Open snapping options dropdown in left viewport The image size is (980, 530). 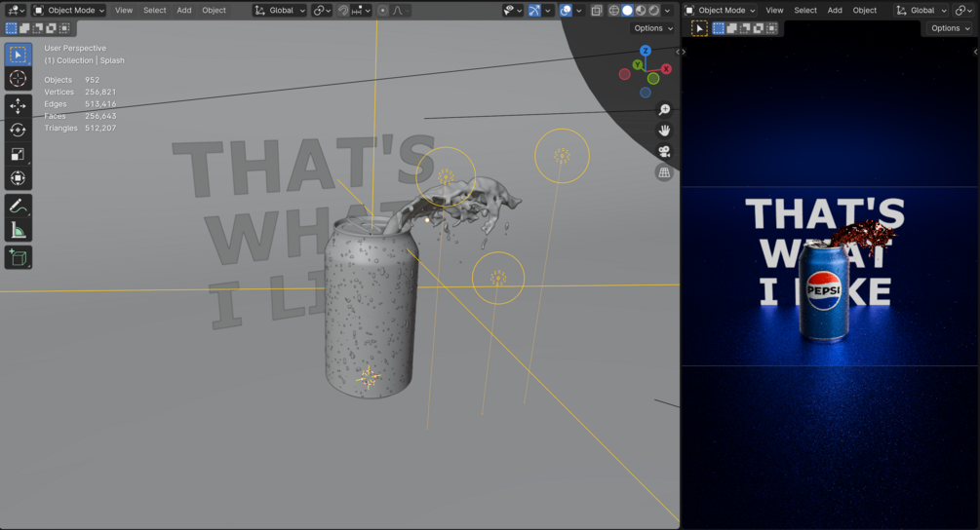362,10
